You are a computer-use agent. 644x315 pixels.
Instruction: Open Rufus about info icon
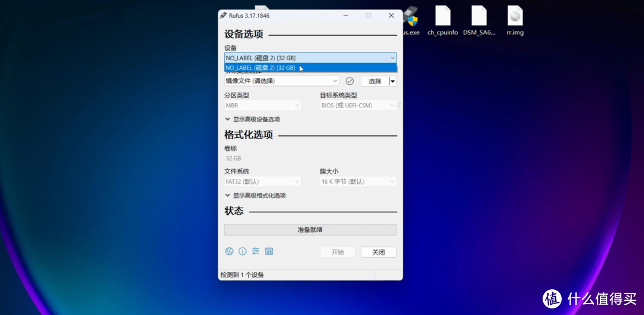242,251
